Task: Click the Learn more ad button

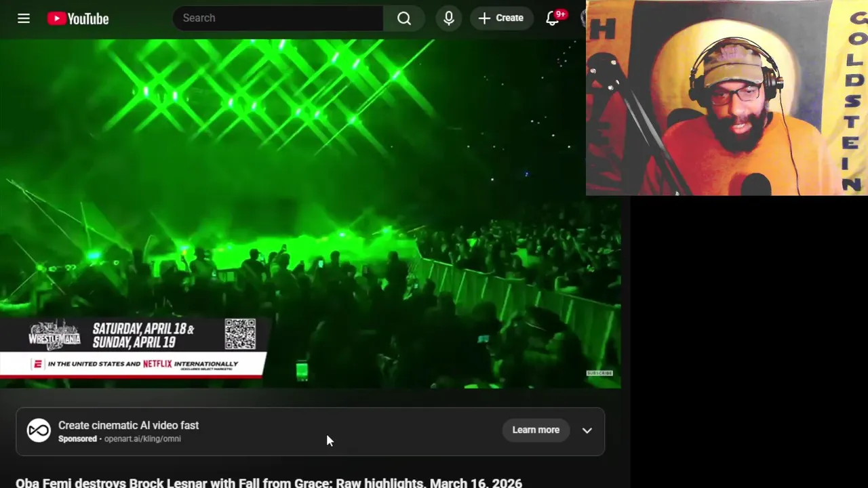Action: 536,430
